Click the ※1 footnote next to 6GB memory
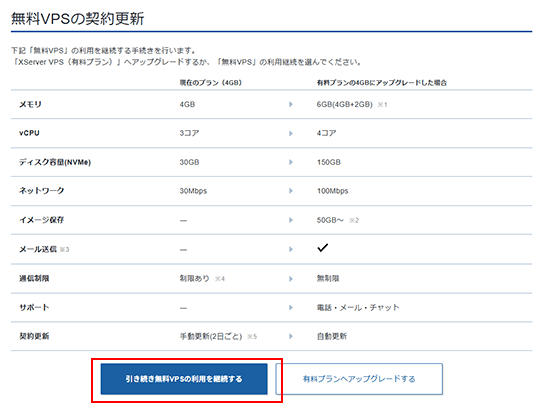Screen dimensions: 550x417 tap(382, 105)
